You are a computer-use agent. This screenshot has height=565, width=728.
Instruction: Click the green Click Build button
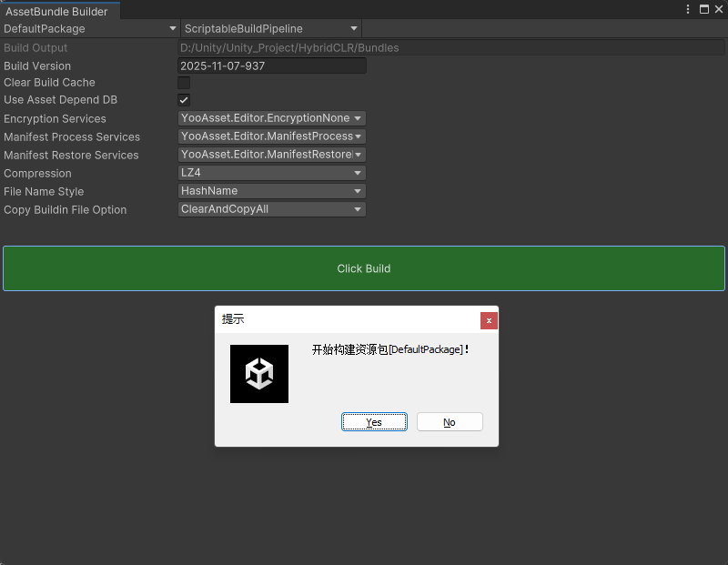tap(364, 268)
